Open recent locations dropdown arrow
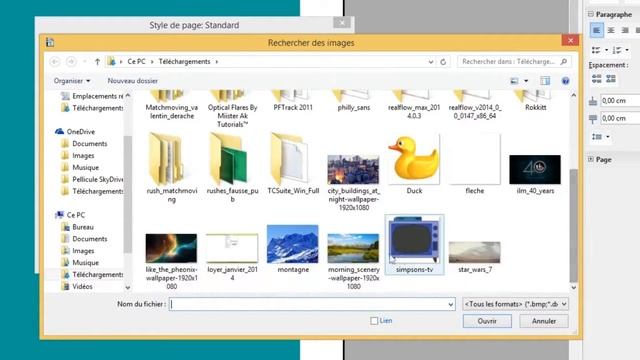The height and width of the screenshot is (360, 640). coord(84,62)
